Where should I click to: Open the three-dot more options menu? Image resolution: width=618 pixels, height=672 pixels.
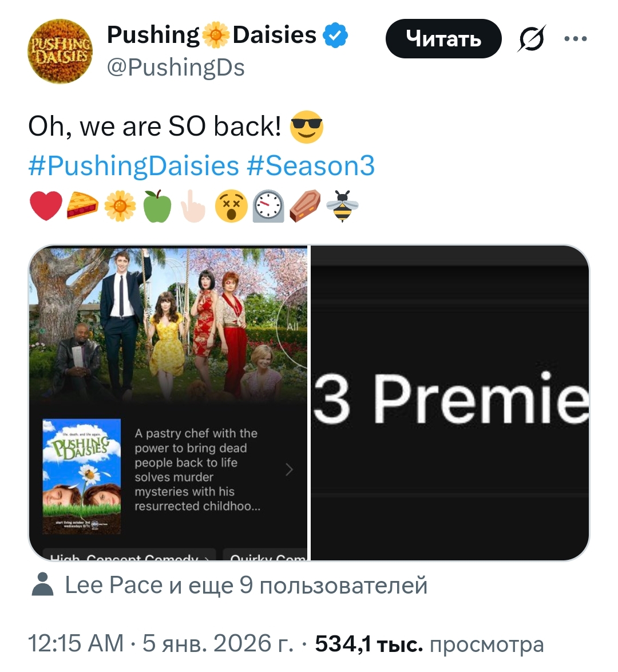coord(575,39)
